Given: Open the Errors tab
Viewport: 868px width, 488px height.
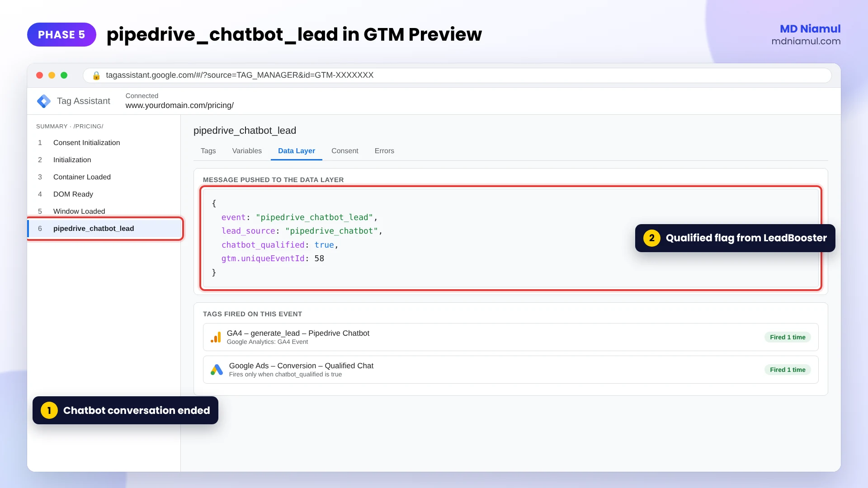Looking at the screenshot, I should pyautogui.click(x=384, y=151).
